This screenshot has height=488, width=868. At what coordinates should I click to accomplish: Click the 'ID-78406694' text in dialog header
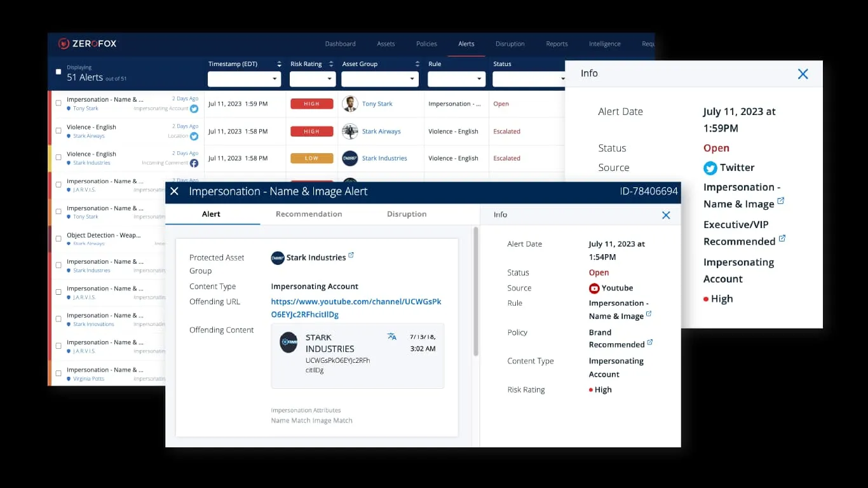click(649, 191)
